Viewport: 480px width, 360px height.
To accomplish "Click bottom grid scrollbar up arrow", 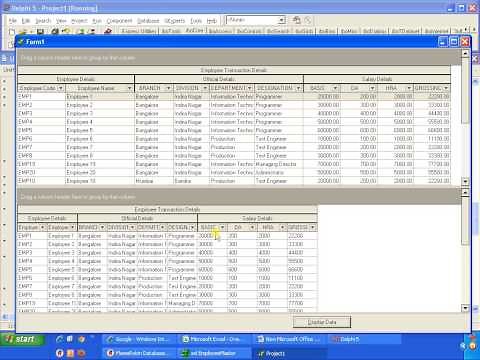I will tap(465, 192).
